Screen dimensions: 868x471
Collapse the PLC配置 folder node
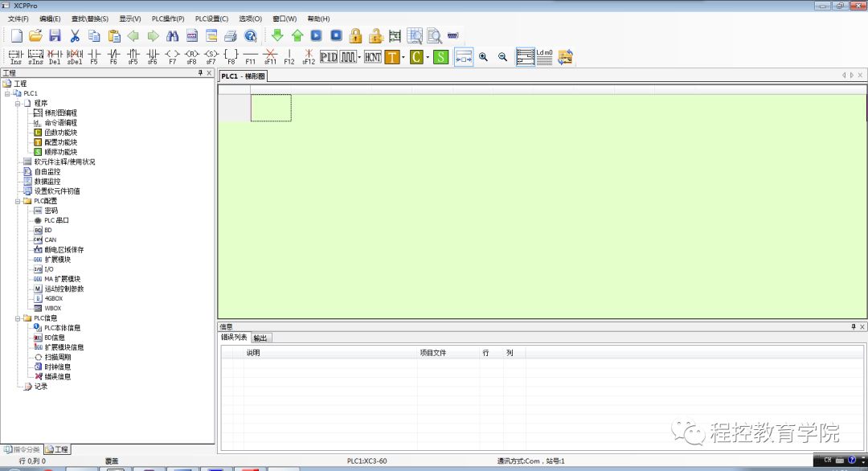pyautogui.click(x=18, y=201)
